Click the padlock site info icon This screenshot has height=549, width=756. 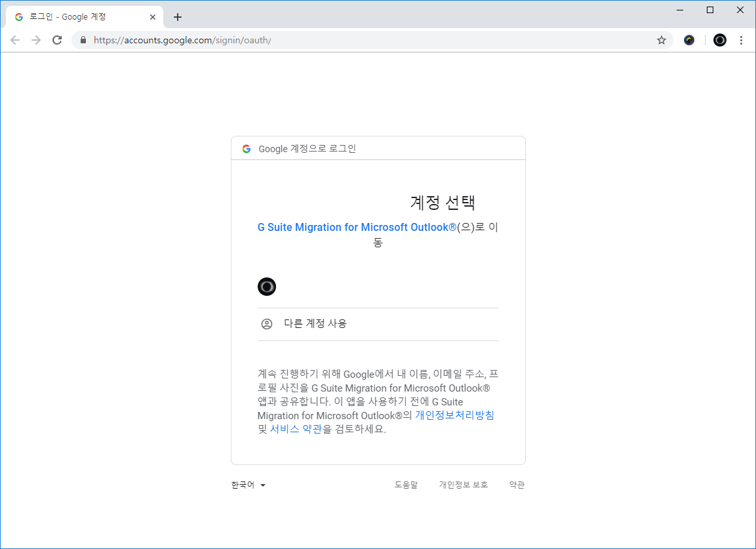(x=83, y=40)
